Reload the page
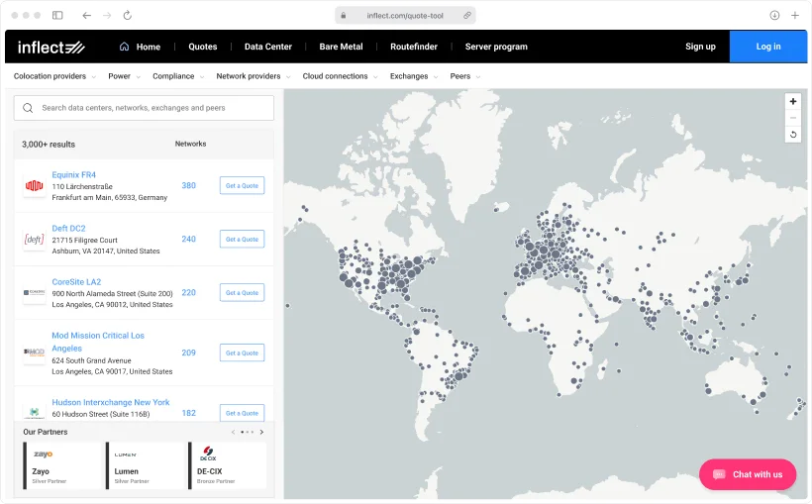Screen dimensions: 812x504 coord(128,16)
